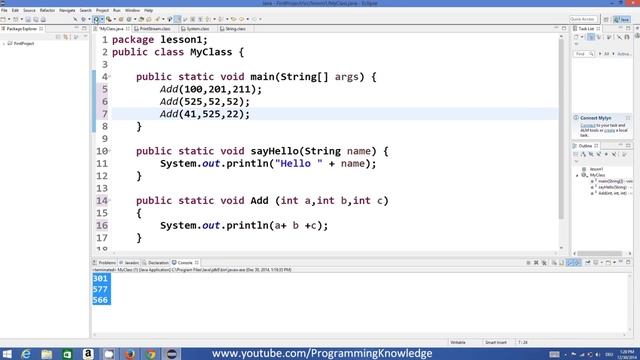Open the New dropdown arrow in toolbar
Viewport: 640px width, 360px height.
pos(9,19)
